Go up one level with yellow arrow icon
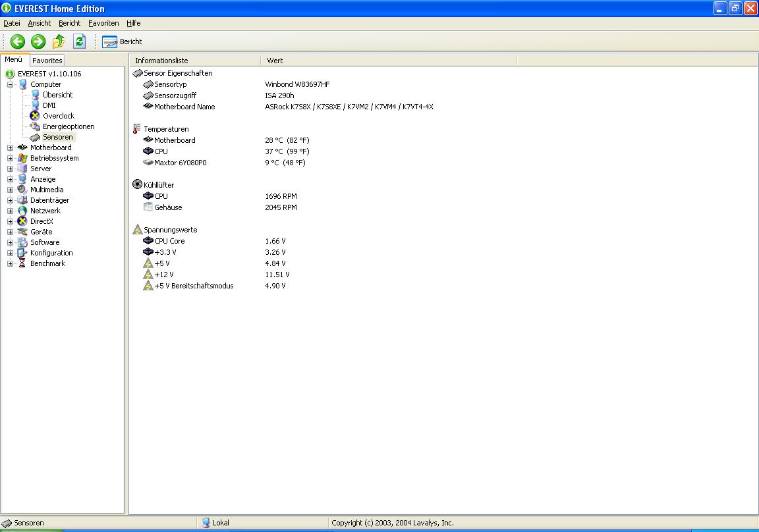Screen dimensions: 759x532 pyautogui.click(x=59, y=41)
